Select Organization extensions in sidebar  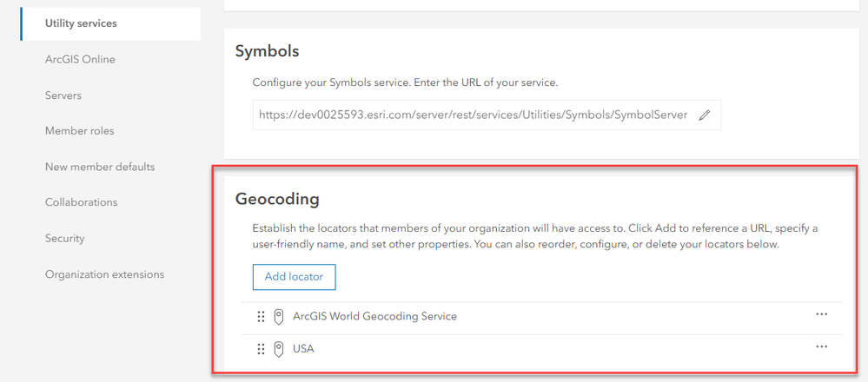pyautogui.click(x=104, y=274)
